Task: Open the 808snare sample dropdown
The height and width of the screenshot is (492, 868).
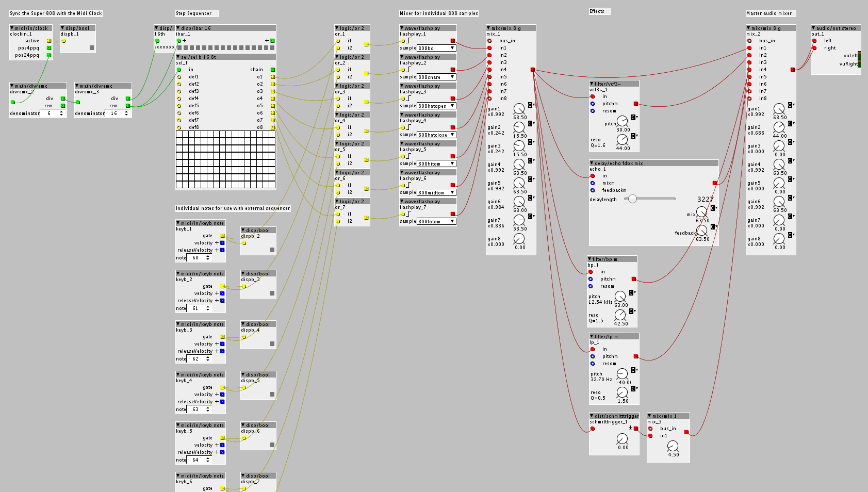Action: click(436, 77)
